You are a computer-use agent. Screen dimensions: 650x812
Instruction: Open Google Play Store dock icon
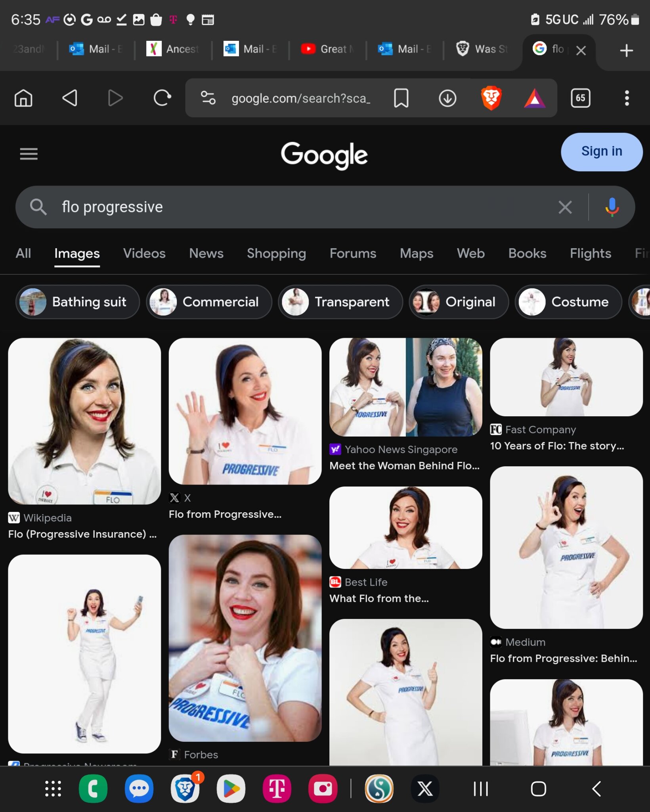[231, 789]
